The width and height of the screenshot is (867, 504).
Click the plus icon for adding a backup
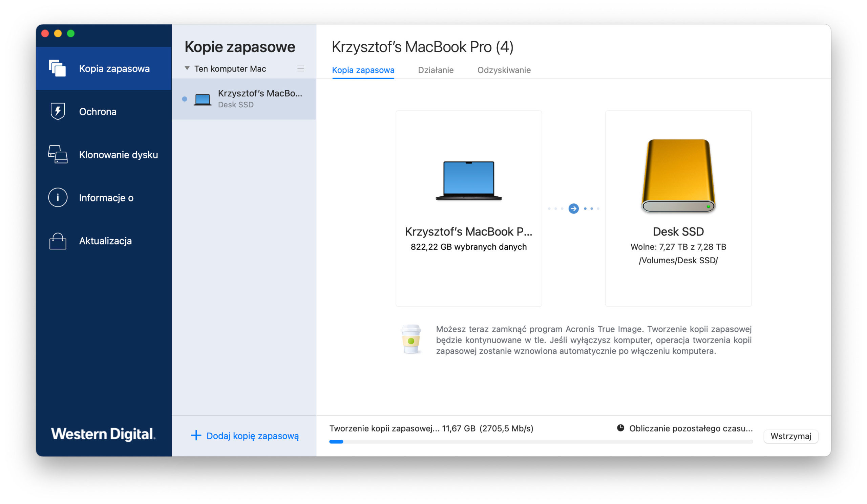click(196, 436)
